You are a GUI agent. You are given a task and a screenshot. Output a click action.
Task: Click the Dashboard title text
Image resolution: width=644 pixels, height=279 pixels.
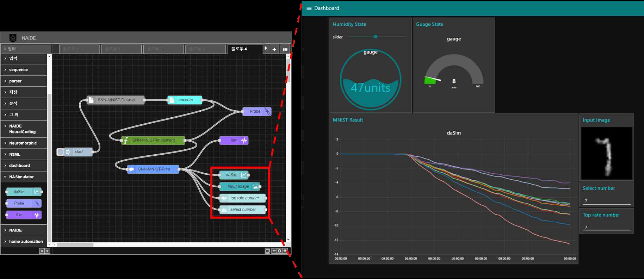pos(327,8)
